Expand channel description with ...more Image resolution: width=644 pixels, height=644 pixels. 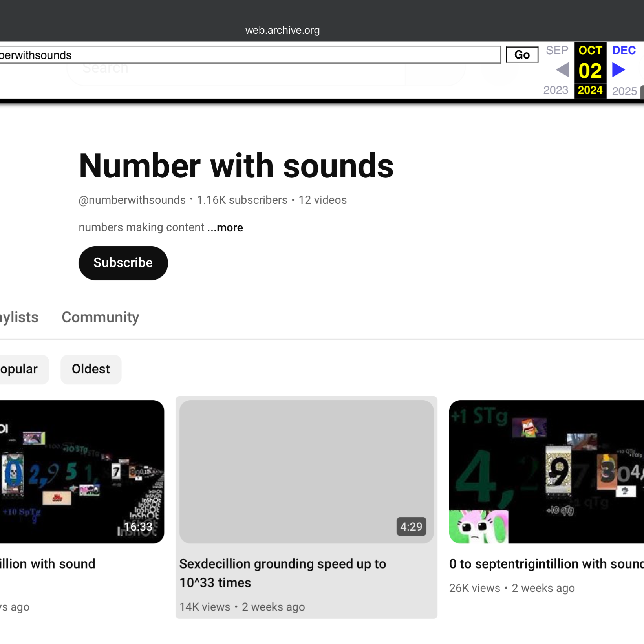225,227
